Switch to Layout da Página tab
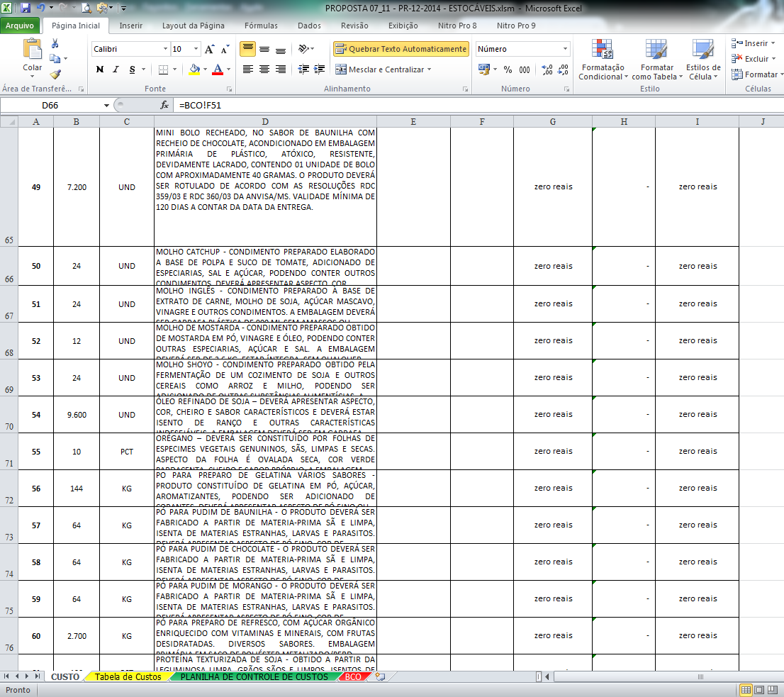The height and width of the screenshot is (697, 784). pos(193,26)
